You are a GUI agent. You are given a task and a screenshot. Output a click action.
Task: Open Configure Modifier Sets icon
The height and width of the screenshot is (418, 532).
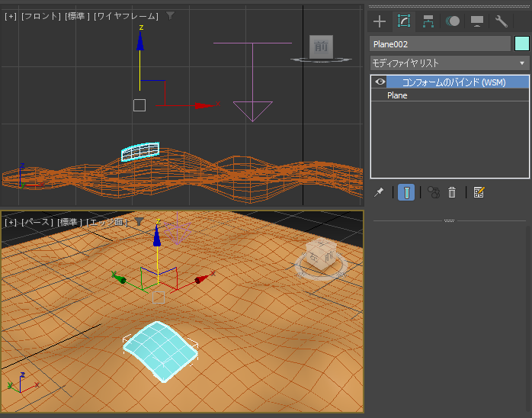pos(479,192)
